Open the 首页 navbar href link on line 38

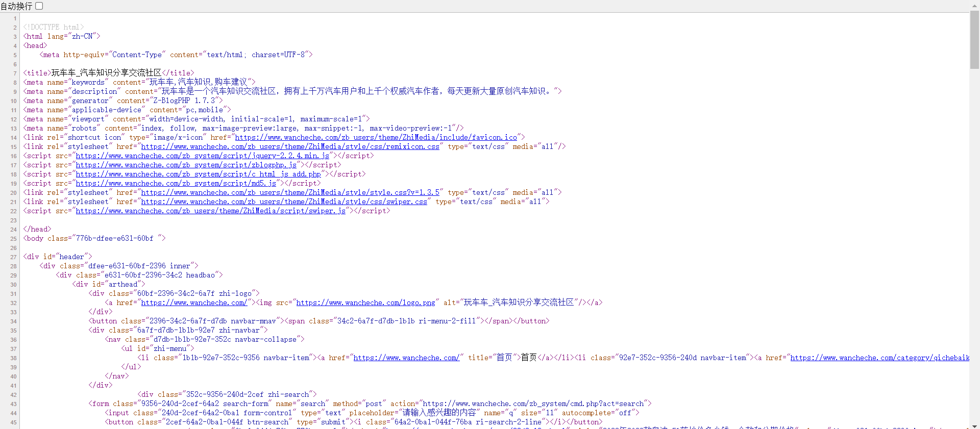(x=407, y=358)
